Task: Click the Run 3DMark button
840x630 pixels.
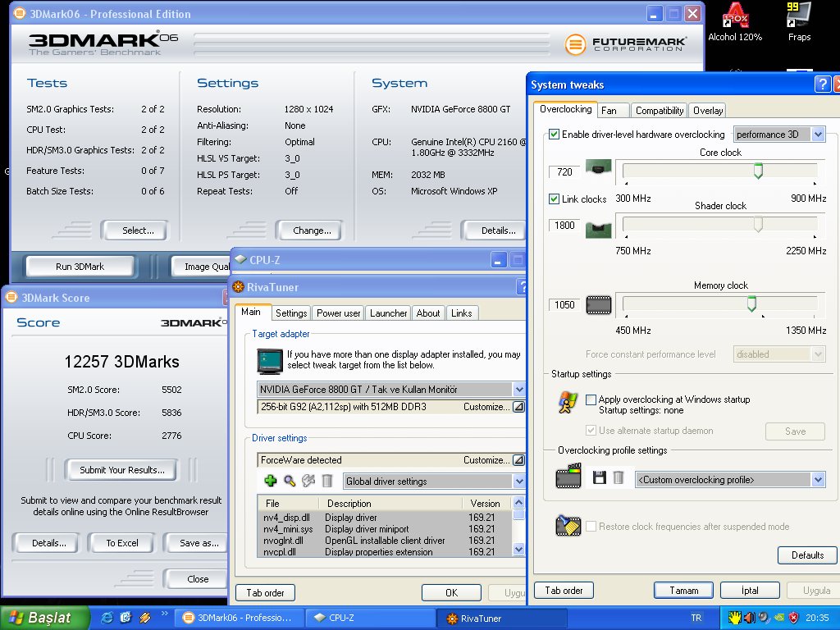Action: coord(80,267)
